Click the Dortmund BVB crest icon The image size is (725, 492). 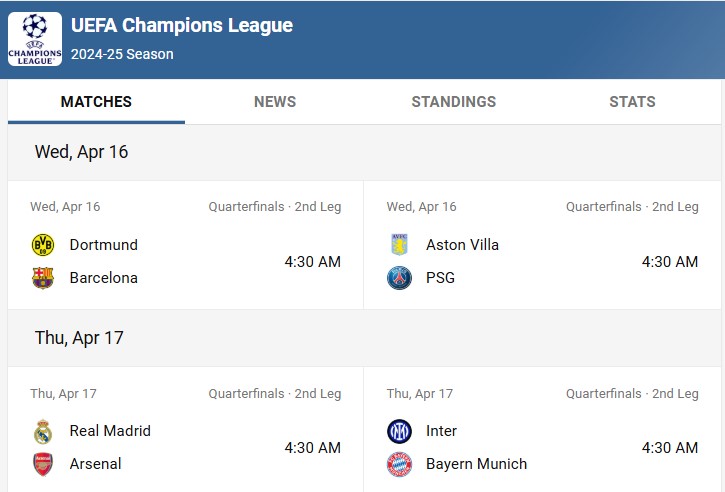(43, 245)
